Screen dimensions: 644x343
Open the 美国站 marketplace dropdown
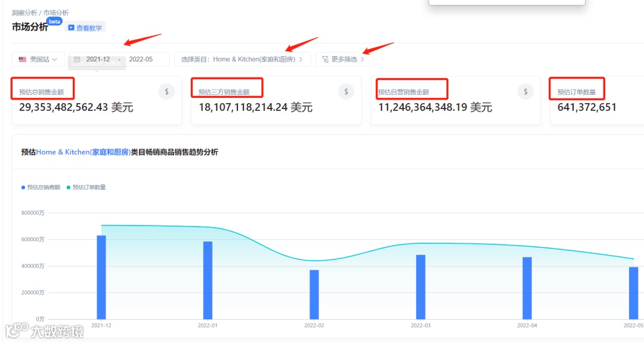[38, 59]
